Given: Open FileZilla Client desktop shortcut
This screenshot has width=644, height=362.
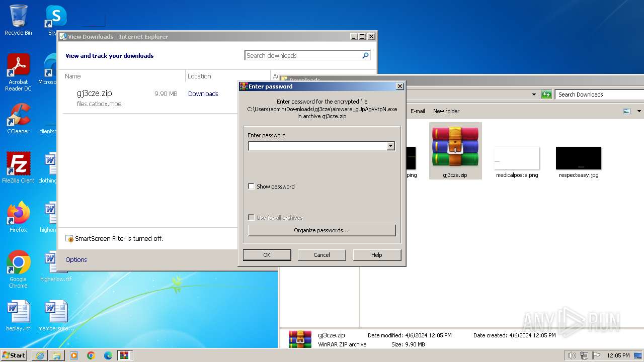Looking at the screenshot, I should point(18,167).
